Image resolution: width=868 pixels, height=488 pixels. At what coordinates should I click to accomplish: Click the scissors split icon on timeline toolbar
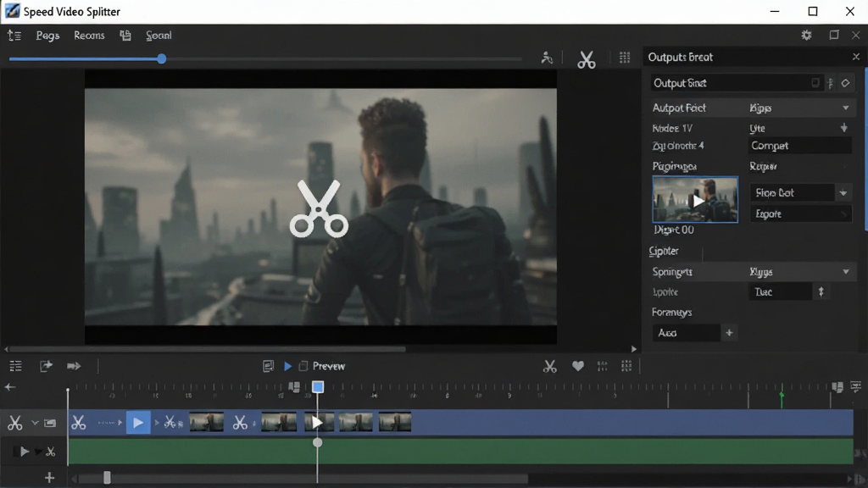point(549,366)
